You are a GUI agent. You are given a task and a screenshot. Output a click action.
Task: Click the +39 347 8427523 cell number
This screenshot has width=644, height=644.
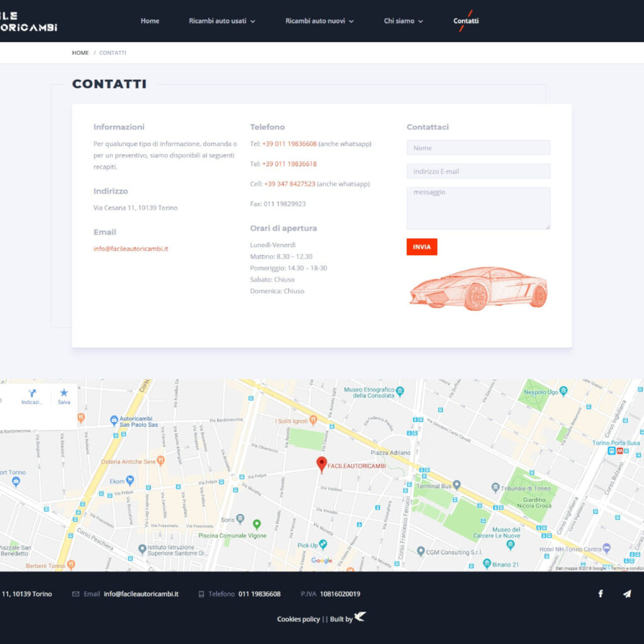tap(289, 184)
